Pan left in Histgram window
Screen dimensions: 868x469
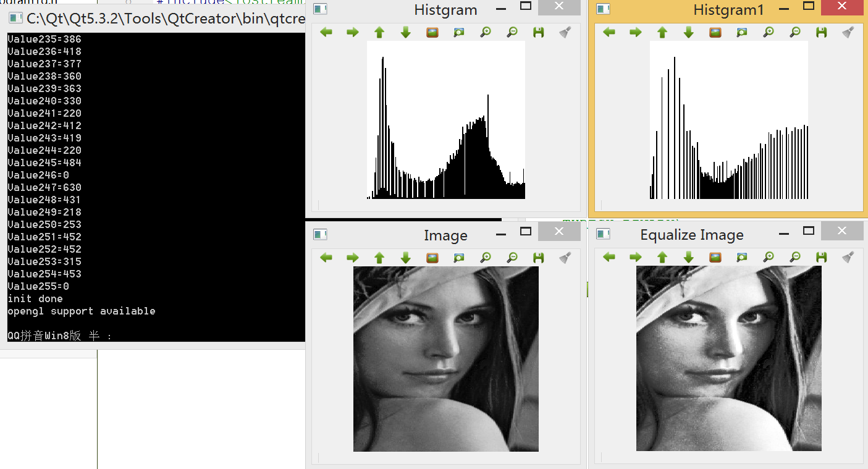tap(326, 32)
